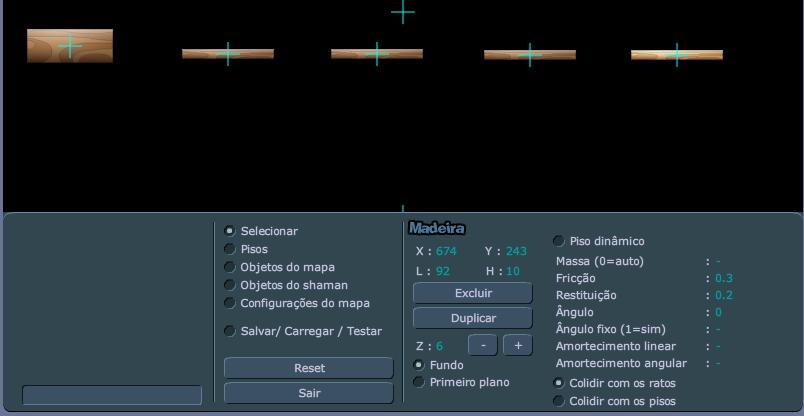Increase Z index with plus button
The height and width of the screenshot is (416, 804).
[x=518, y=345]
